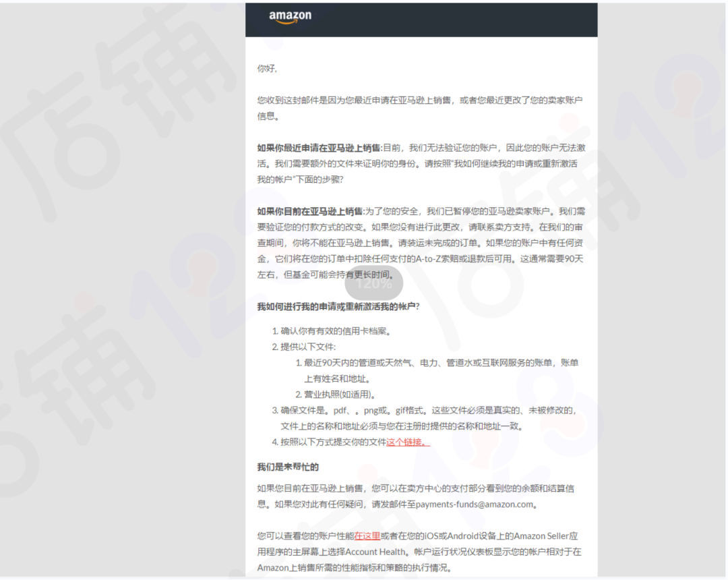Image resolution: width=728 pixels, height=580 pixels.
Task: Click the Amazon logo in the email header
Action: pyautogui.click(x=291, y=16)
